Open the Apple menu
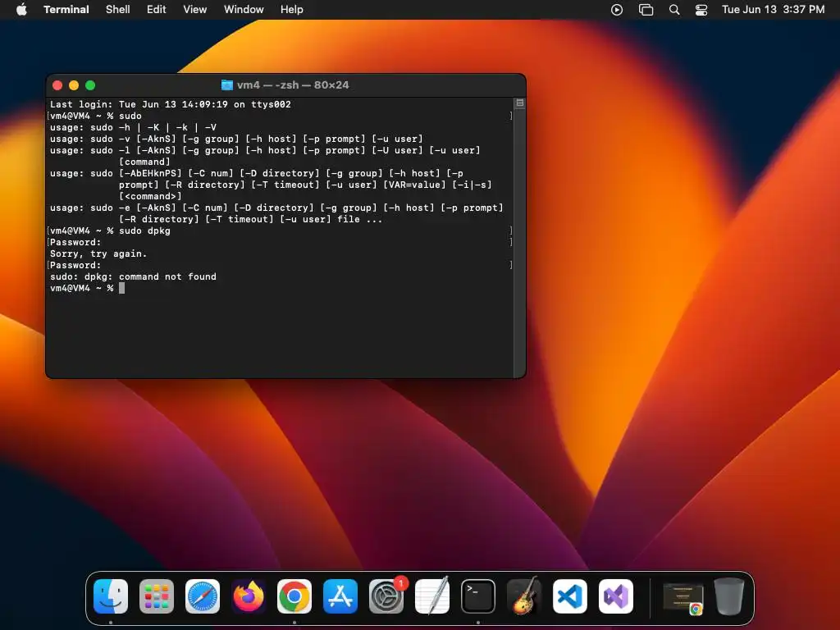 [21, 9]
